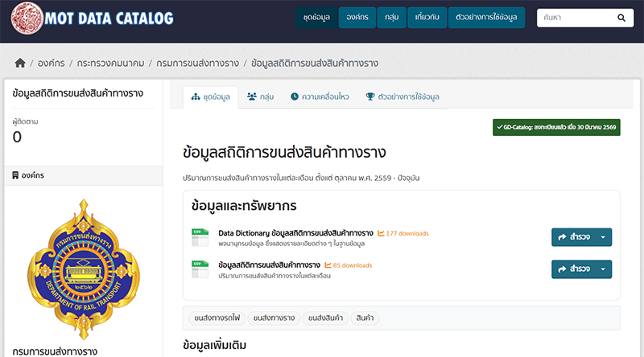Expand dropdown arrow beside second สำรวจ button
Viewport: 644px width, 357px height.
pyautogui.click(x=604, y=269)
